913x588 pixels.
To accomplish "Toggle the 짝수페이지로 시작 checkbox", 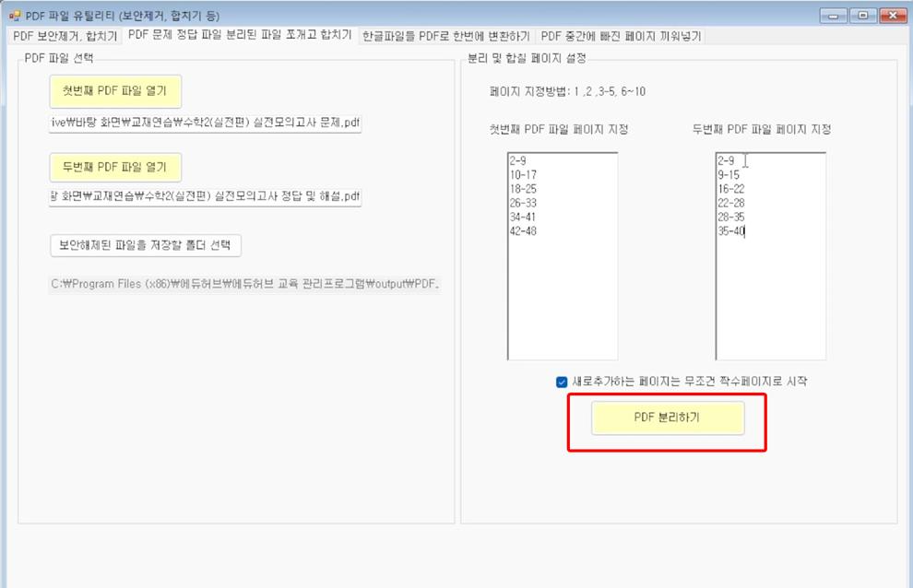I will click(x=562, y=382).
